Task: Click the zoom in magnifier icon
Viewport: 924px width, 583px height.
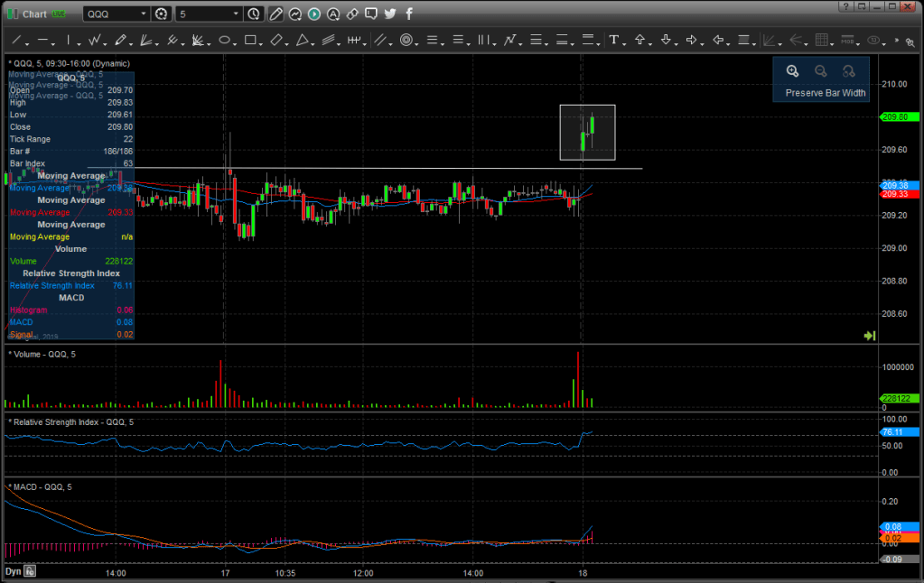Action: [x=792, y=71]
